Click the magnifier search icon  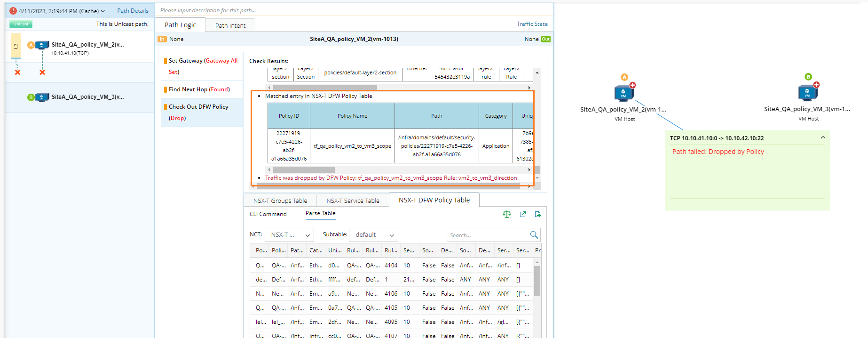[x=534, y=235]
